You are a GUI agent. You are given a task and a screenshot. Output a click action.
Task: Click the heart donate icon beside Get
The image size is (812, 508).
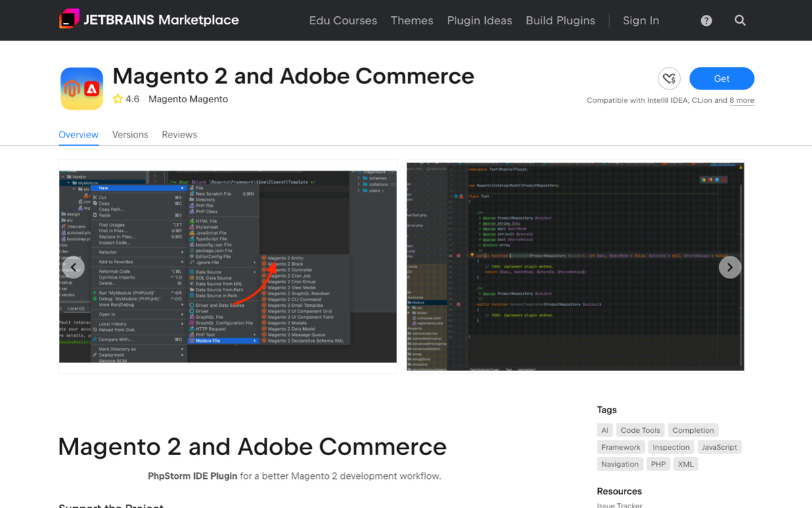pyautogui.click(x=669, y=79)
